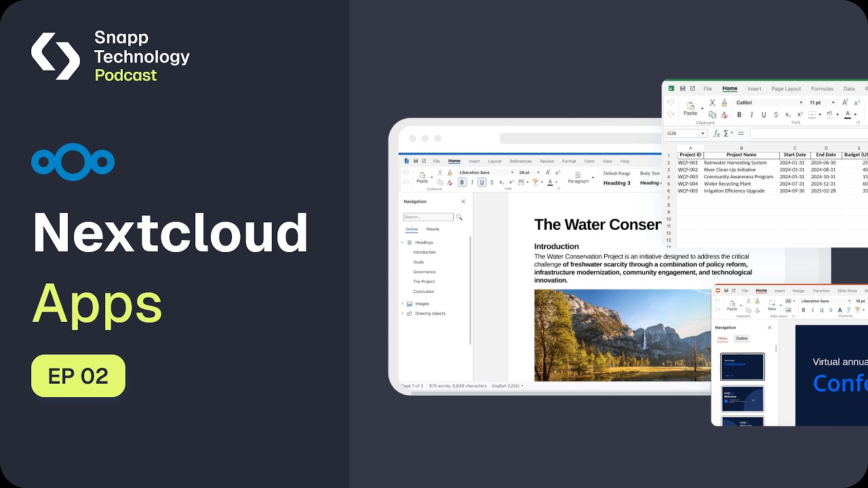Image resolution: width=868 pixels, height=488 pixels.
Task: Open the Calibri font dropdown in spreadsheet
Action: [x=801, y=102]
